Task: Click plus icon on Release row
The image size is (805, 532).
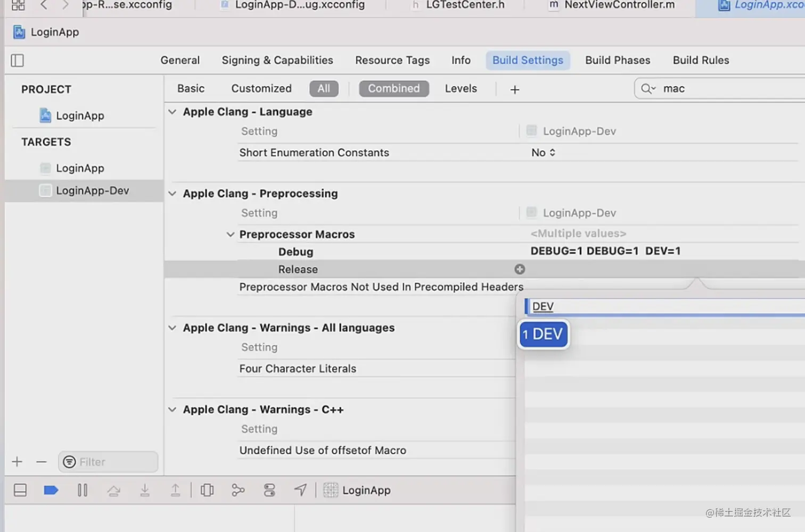Action: 520,269
